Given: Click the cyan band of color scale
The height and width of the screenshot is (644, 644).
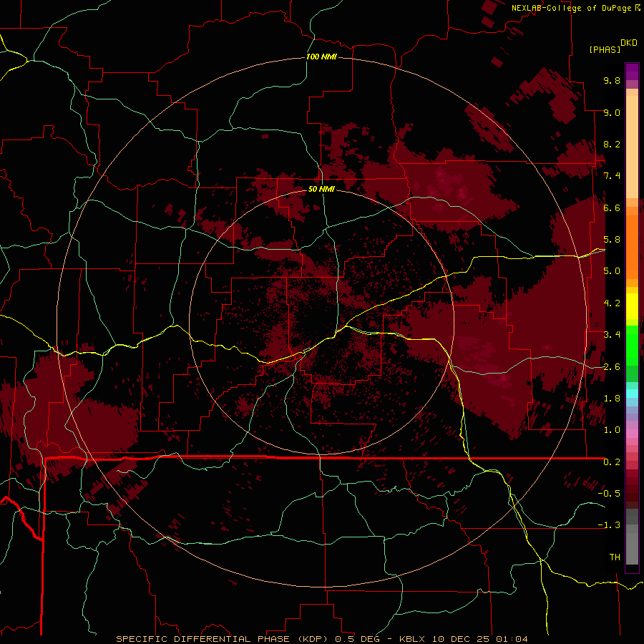Looking at the screenshot, I should [x=632, y=394].
